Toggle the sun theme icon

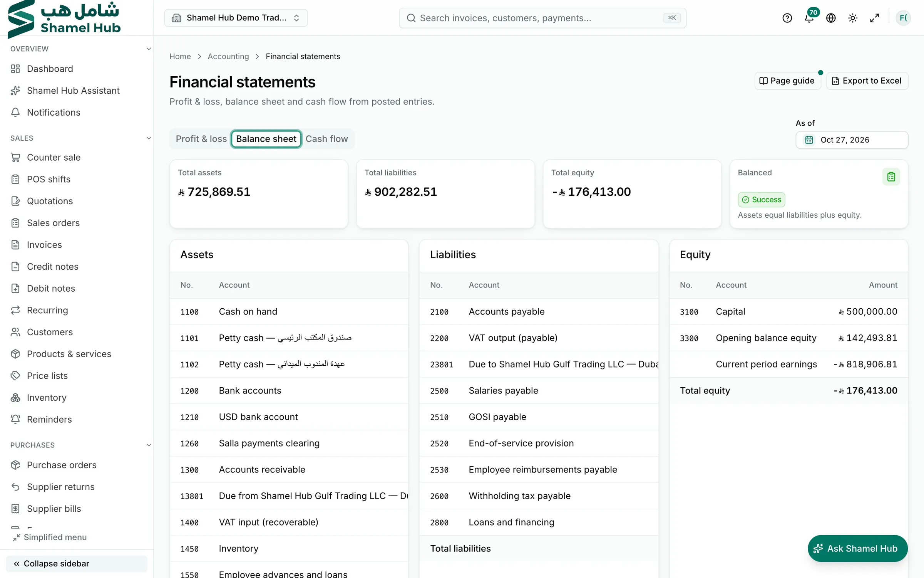(x=853, y=18)
